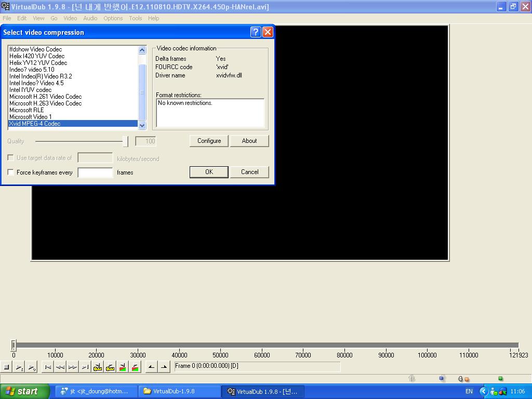The image size is (532, 399).
Task: Select Intel Indeo? Video 4.5
Action: pyautogui.click(x=73, y=83)
